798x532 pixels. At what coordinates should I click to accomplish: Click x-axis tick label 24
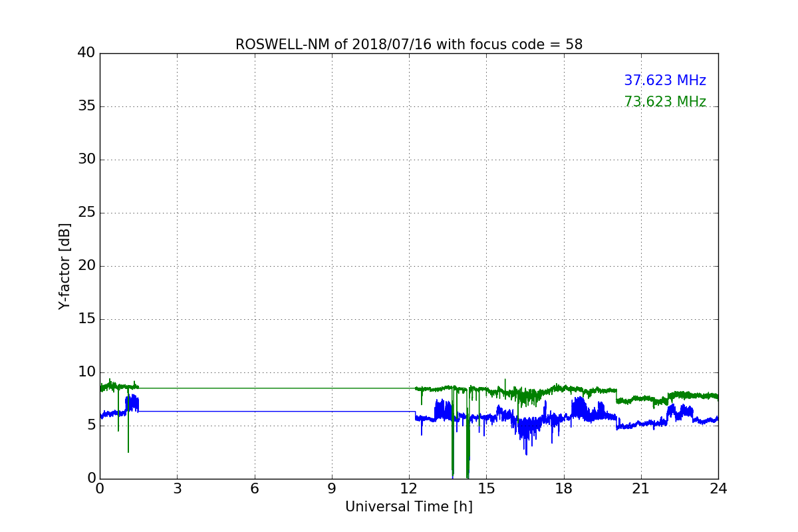(x=718, y=488)
